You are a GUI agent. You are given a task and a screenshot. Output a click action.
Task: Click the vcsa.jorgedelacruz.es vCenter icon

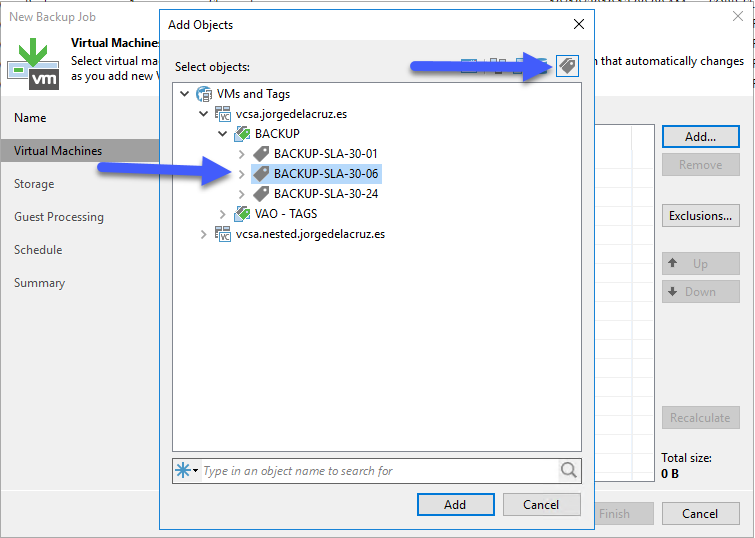click(222, 114)
